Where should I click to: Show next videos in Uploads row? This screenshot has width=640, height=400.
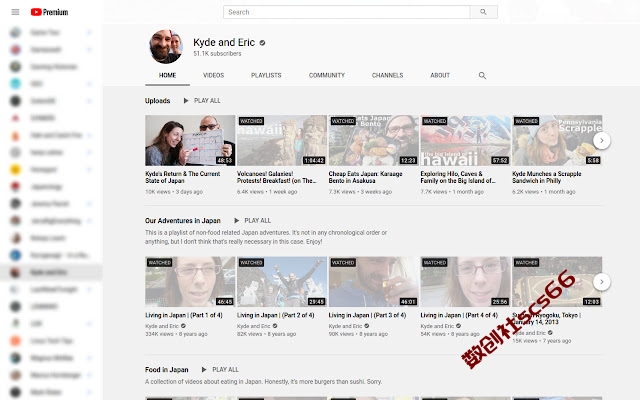[x=601, y=140]
